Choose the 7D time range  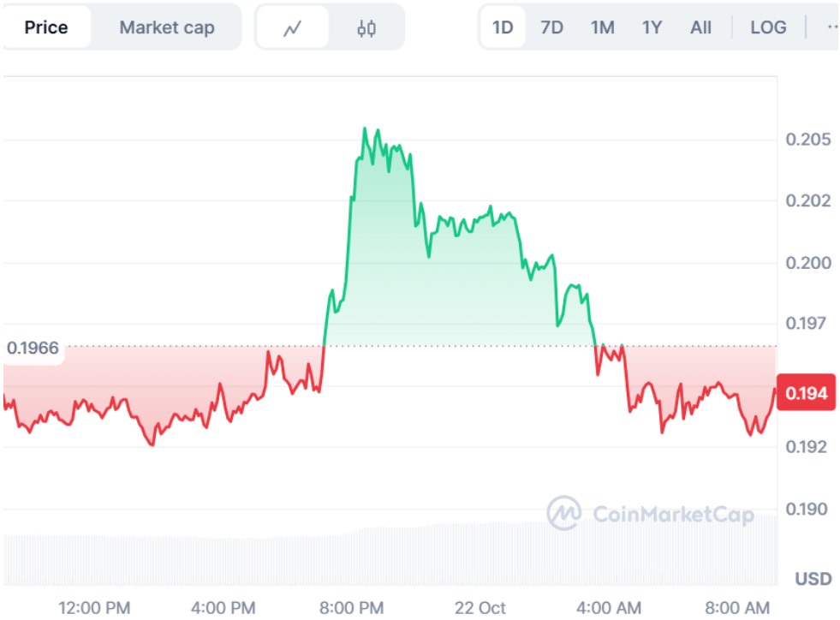click(x=552, y=27)
